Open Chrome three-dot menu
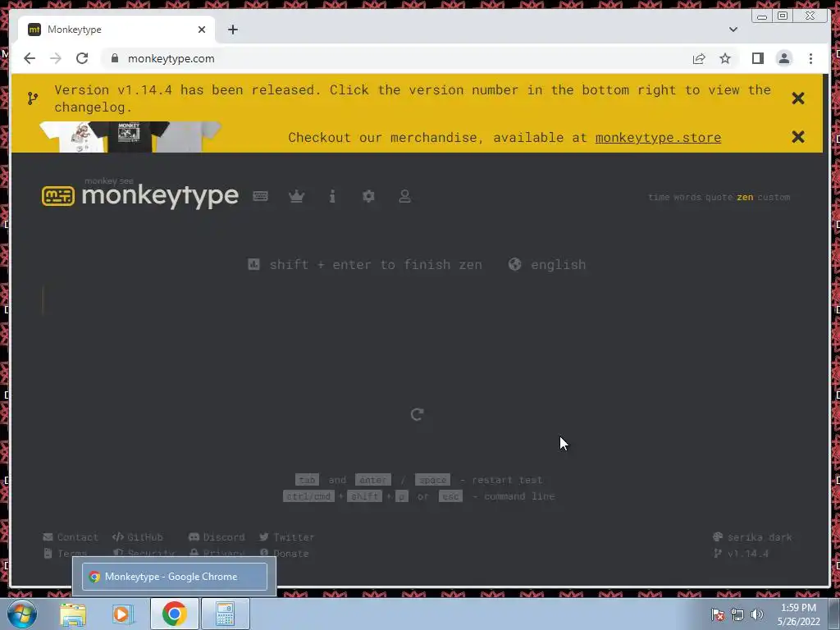 [x=810, y=58]
